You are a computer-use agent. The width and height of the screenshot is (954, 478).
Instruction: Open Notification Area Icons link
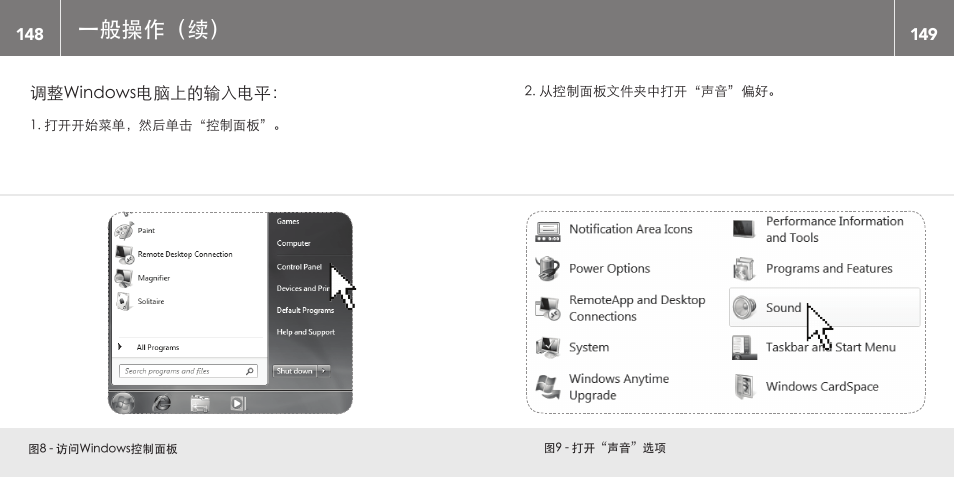tap(630, 229)
